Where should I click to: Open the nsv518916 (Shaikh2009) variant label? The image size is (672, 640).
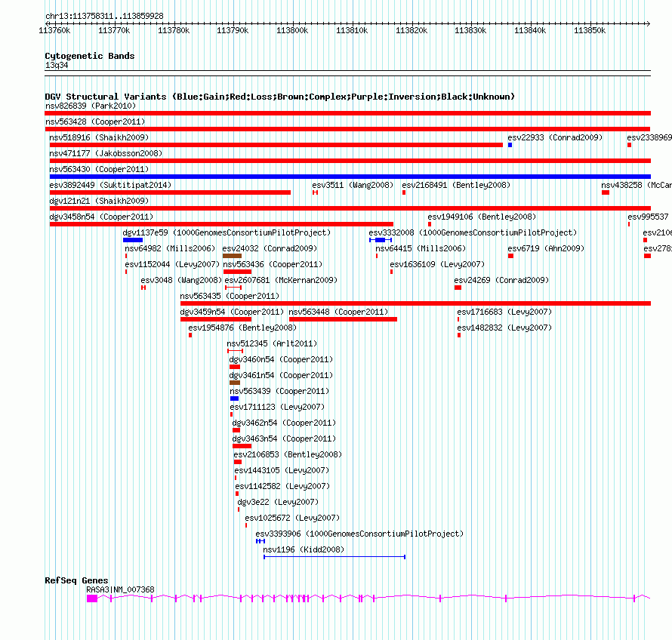click(99, 137)
